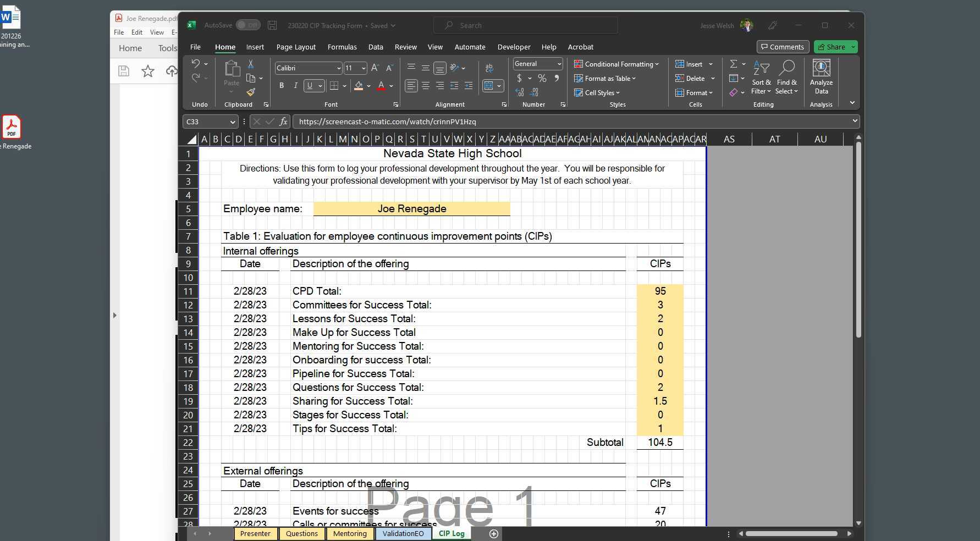The image size is (980, 541).
Task: Select the Cut (scissors) icon
Action: pyautogui.click(x=251, y=65)
